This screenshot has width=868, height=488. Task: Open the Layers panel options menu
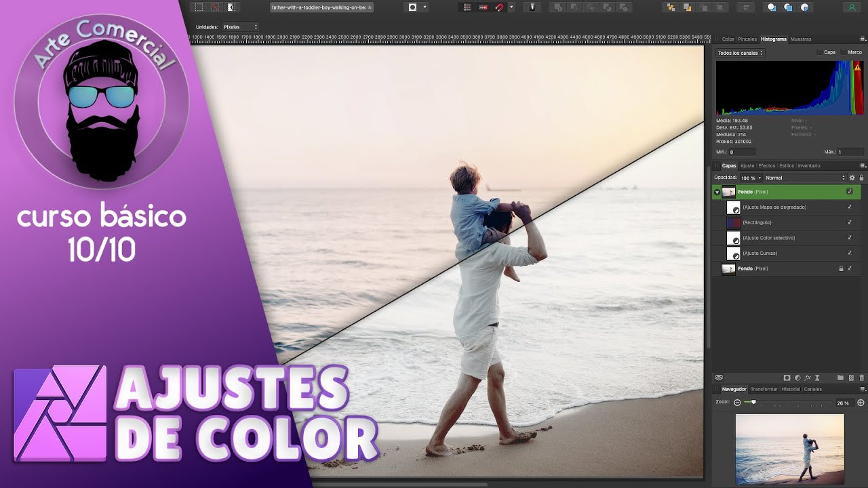click(863, 165)
